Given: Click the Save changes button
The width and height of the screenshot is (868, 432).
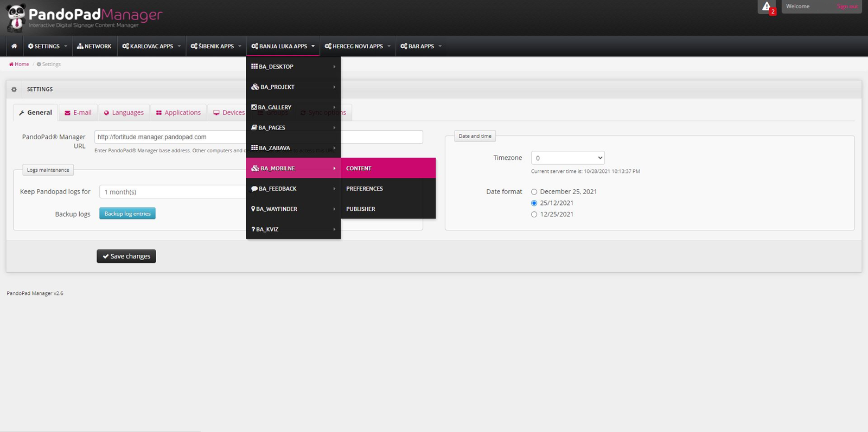Looking at the screenshot, I should (126, 256).
